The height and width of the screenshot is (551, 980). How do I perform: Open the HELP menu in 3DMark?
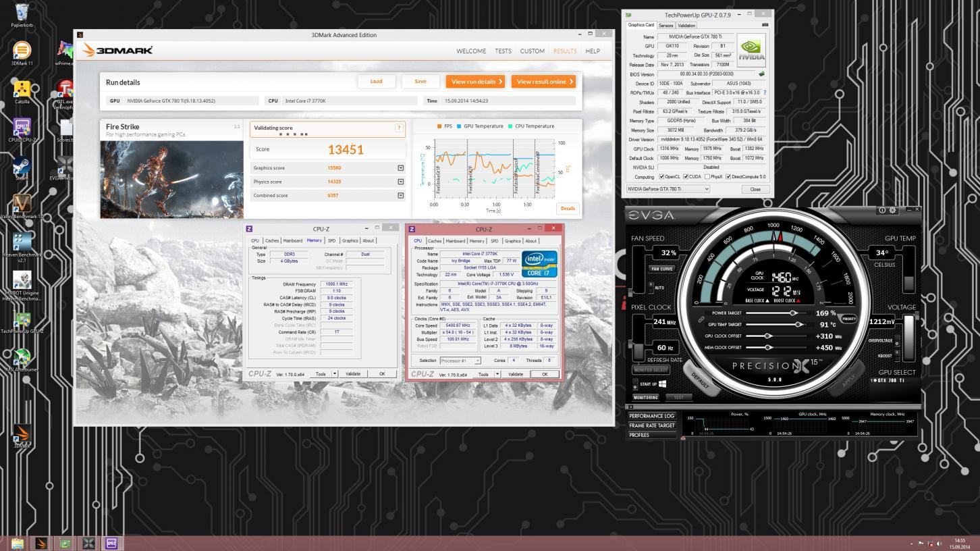click(x=593, y=51)
